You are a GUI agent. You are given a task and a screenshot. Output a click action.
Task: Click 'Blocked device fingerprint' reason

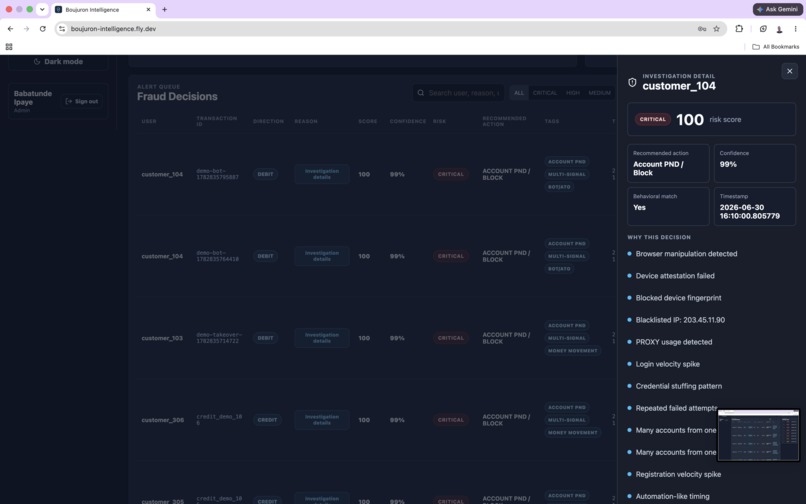[x=679, y=298]
